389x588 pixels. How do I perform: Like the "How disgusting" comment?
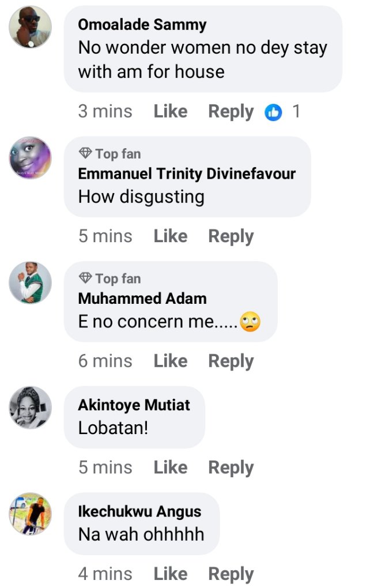pos(170,236)
